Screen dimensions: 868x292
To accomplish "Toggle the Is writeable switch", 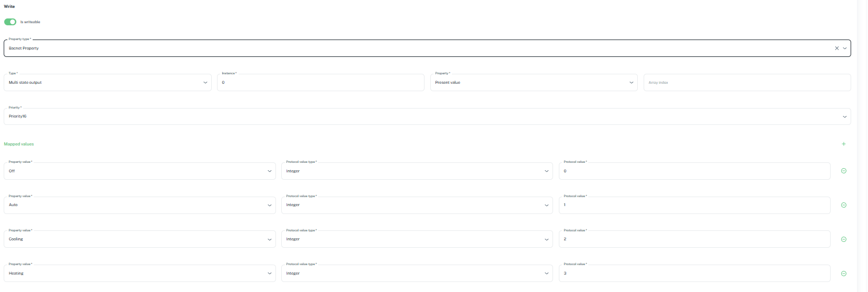I will [10, 22].
